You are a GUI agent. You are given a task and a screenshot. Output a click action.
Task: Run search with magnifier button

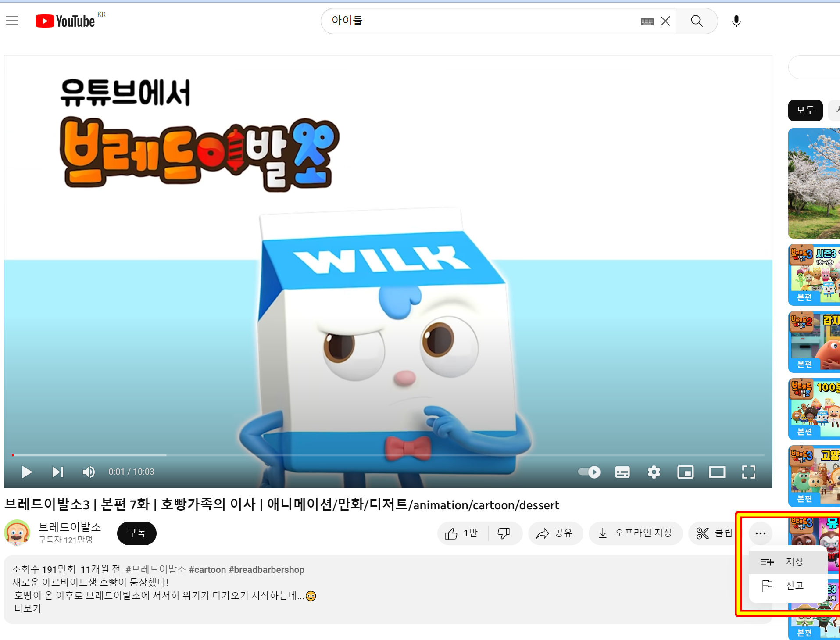697,21
